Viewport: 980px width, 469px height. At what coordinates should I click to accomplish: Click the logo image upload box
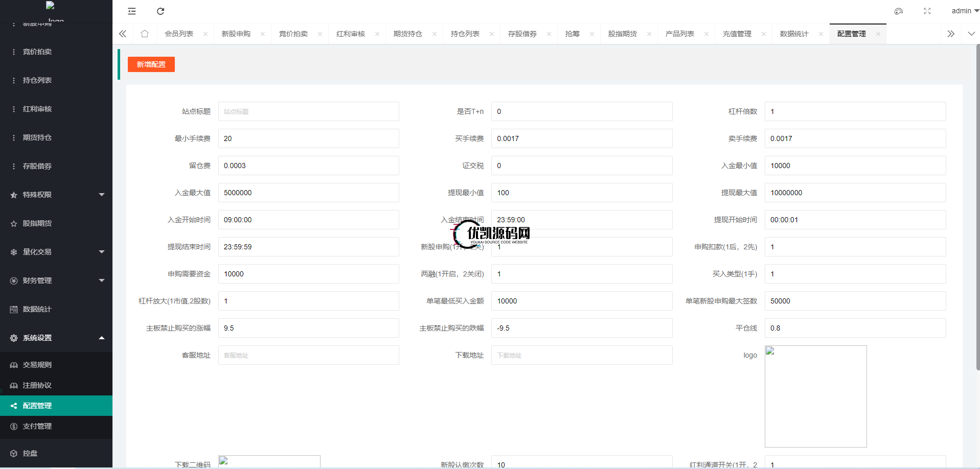click(x=815, y=396)
